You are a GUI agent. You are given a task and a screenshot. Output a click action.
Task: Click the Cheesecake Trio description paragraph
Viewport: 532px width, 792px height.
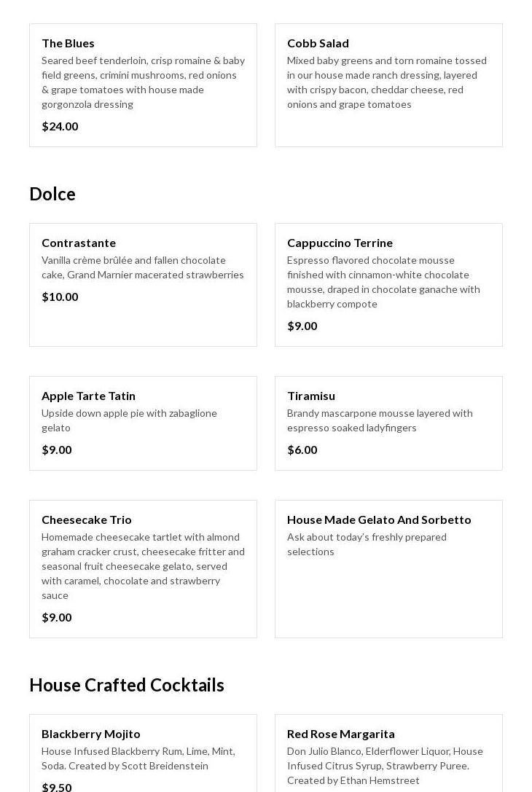[143, 566]
